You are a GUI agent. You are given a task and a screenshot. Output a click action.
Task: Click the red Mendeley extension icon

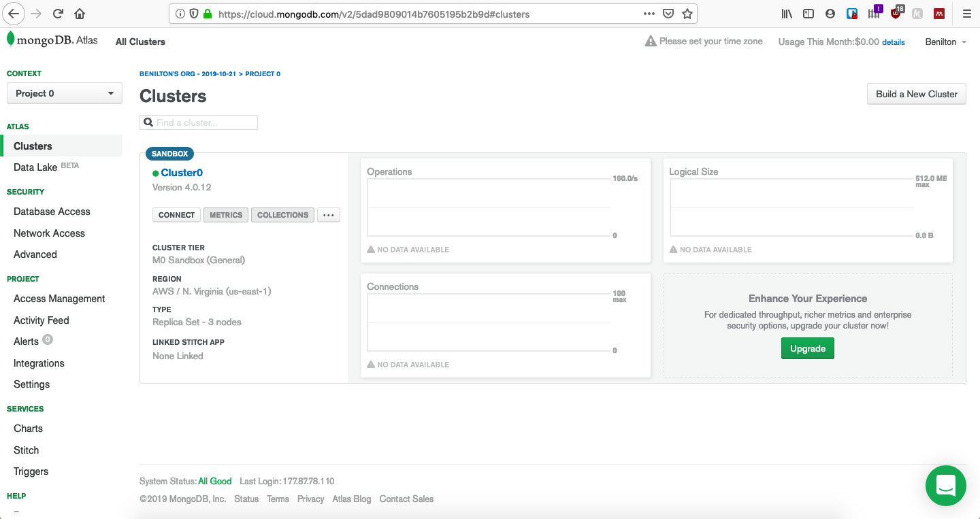(939, 14)
